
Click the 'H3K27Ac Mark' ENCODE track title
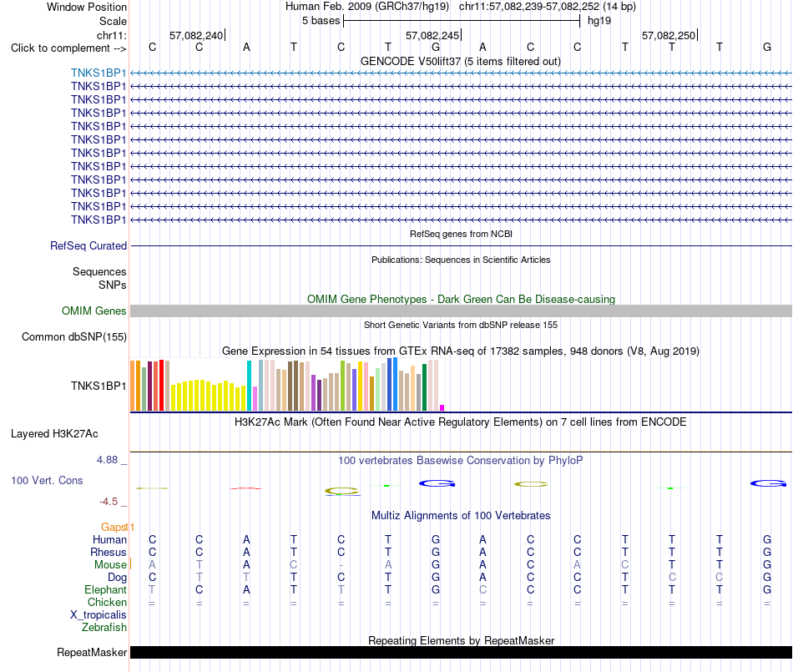click(x=460, y=422)
